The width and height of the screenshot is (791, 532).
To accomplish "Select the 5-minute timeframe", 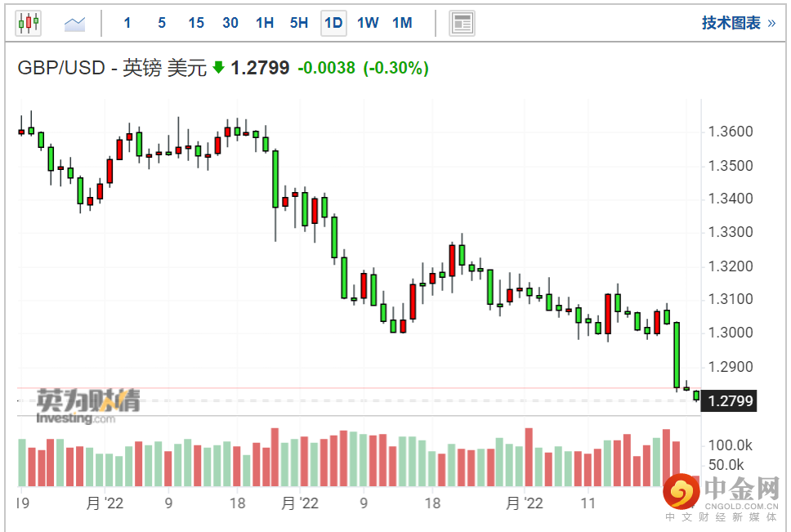I will (x=162, y=23).
